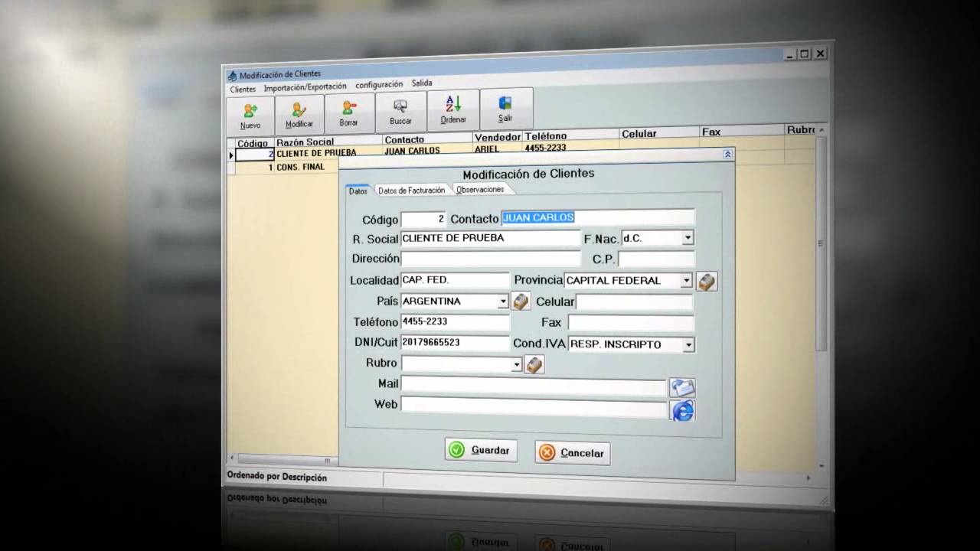
Task: Expand the Rubro dropdown arrow
Action: click(517, 365)
